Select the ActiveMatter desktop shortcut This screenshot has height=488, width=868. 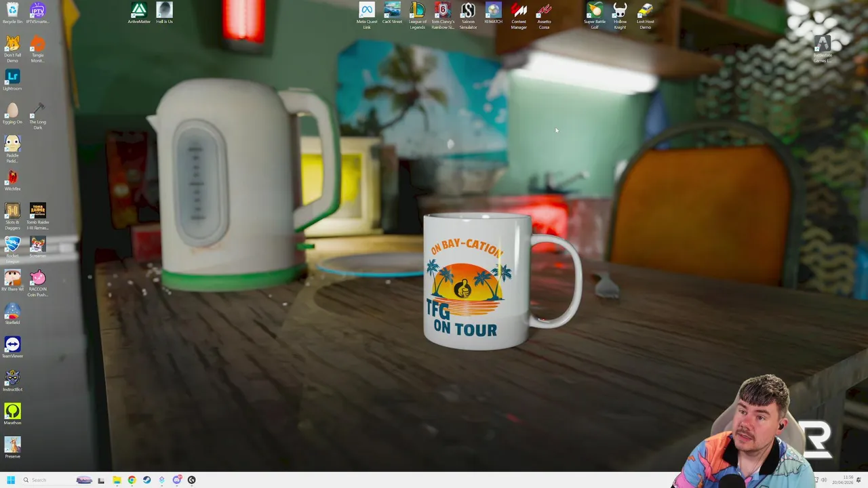click(139, 14)
